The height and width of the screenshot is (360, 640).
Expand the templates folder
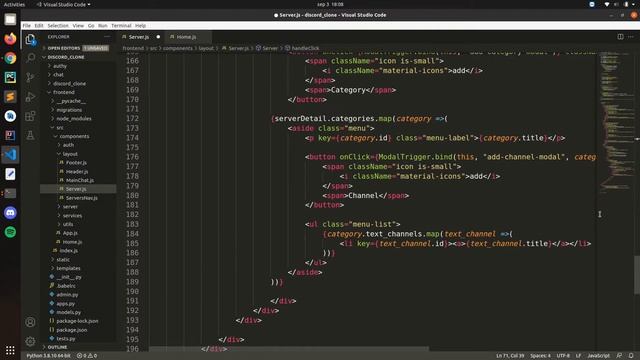[x=68, y=268]
